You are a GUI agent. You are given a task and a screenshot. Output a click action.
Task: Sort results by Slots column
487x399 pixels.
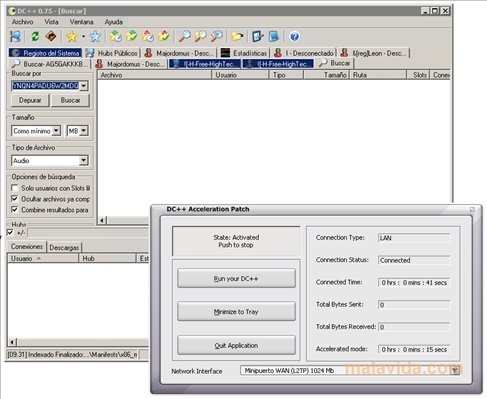point(419,75)
